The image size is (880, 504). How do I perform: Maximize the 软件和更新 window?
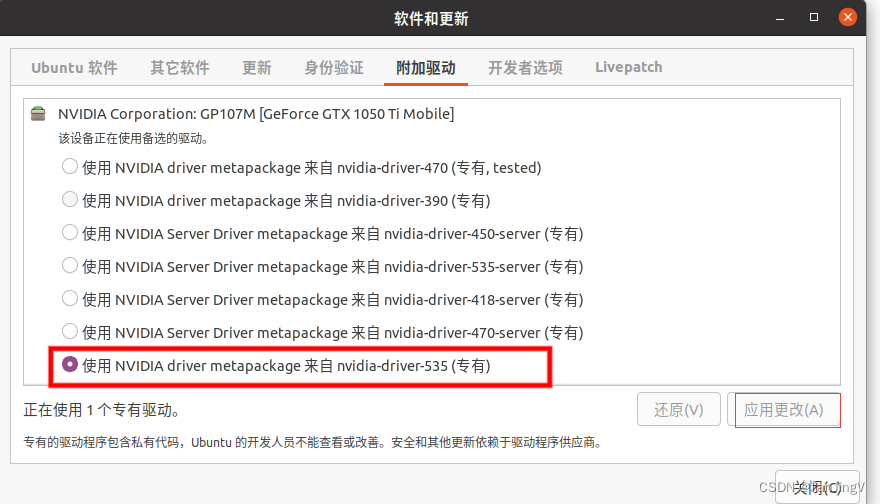point(814,17)
